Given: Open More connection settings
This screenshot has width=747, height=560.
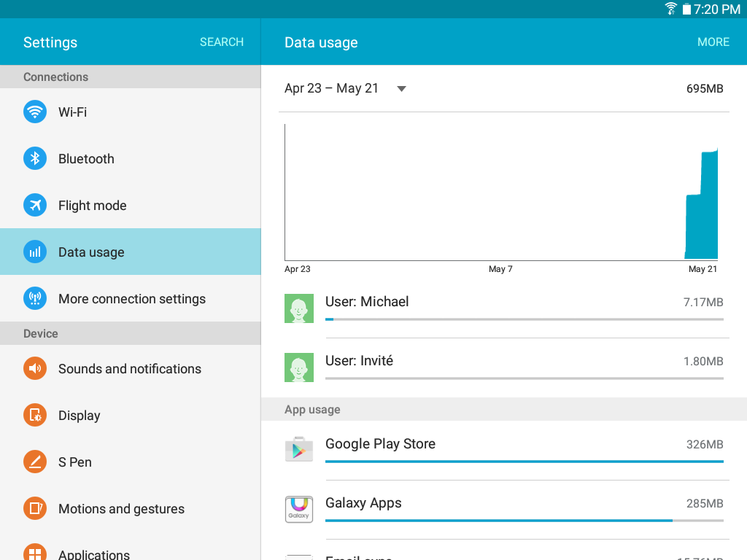Looking at the screenshot, I should [x=131, y=298].
